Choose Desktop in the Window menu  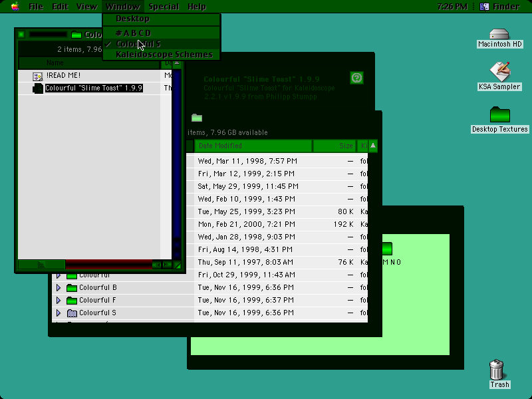161,19
